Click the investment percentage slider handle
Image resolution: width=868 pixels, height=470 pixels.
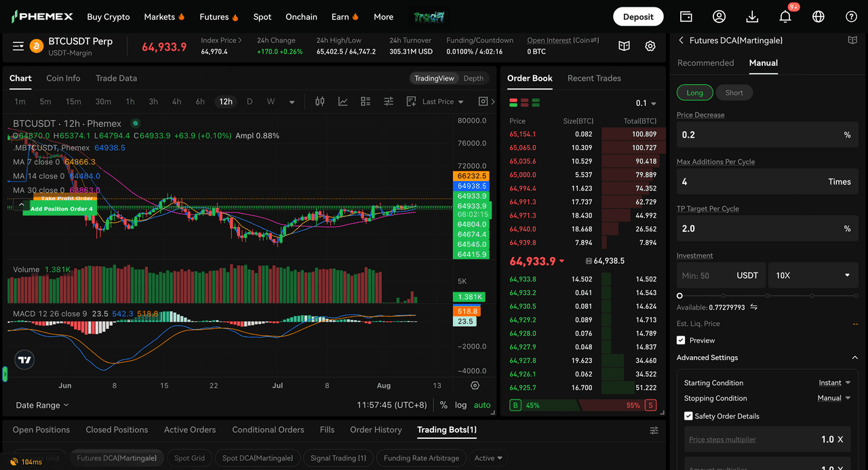click(x=679, y=296)
